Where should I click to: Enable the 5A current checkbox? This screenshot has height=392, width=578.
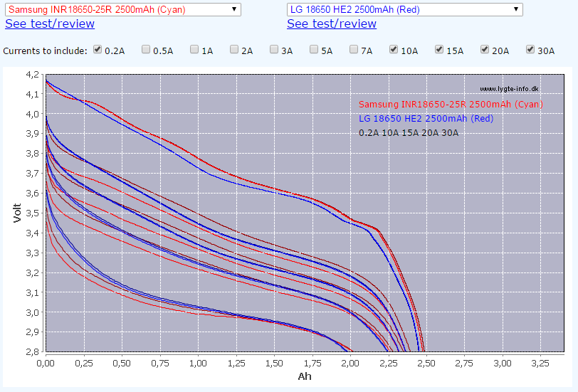tap(314, 49)
